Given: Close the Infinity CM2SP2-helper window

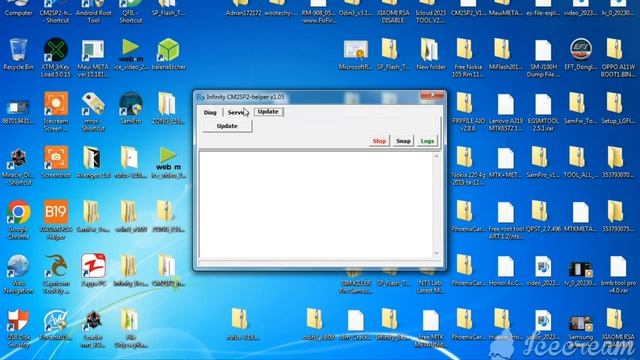Looking at the screenshot, I should tap(432, 95).
